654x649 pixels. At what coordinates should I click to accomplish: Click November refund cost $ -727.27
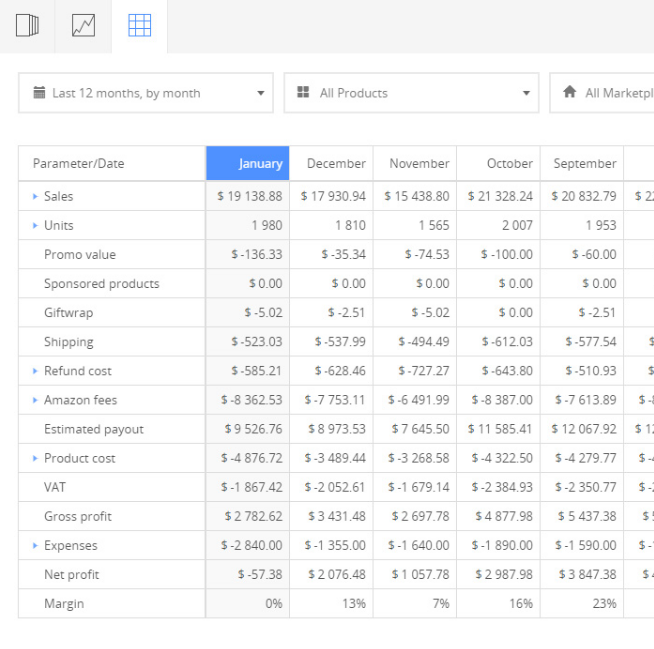424,371
